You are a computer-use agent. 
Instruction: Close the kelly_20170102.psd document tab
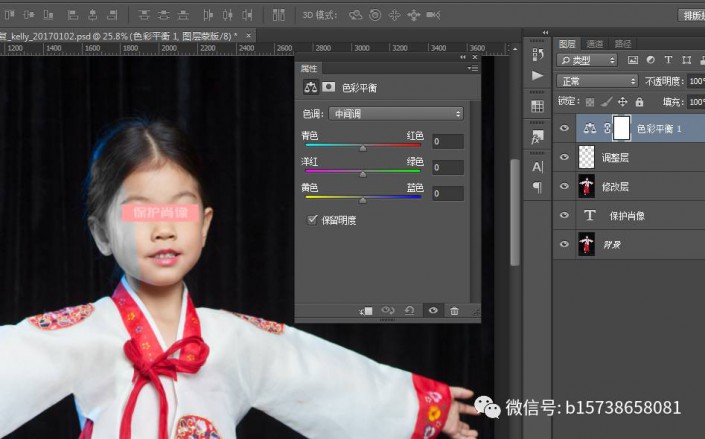coord(249,36)
